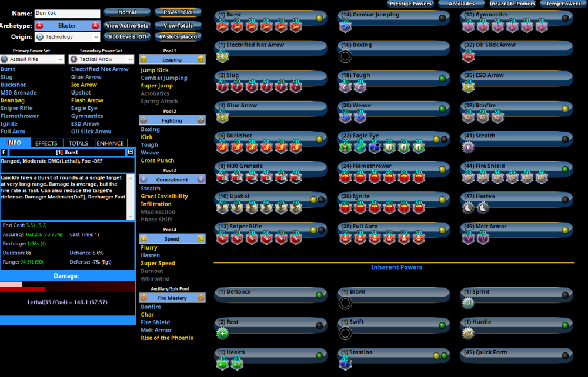
Task: Click the View Active Sets button
Action: pos(127,26)
